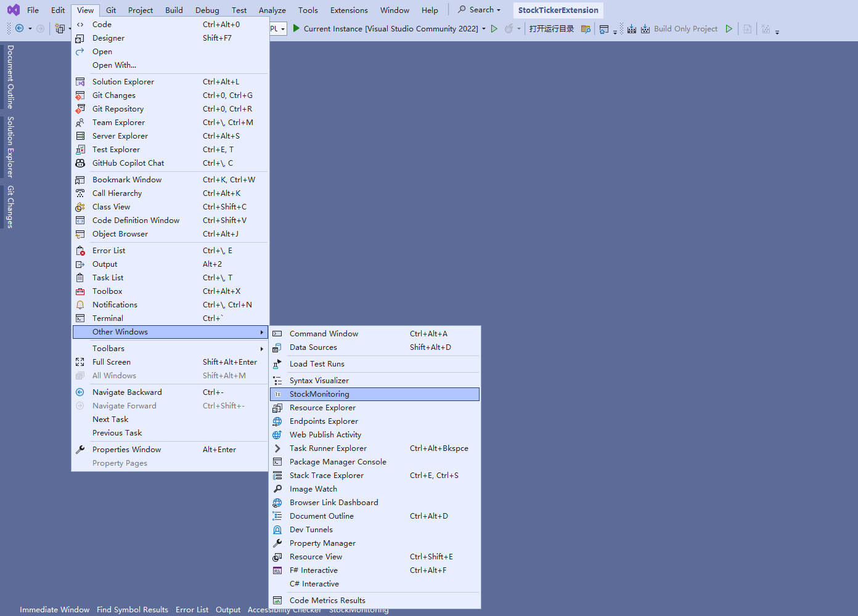The height and width of the screenshot is (616, 858).
Task: Open the Document Outline side tab
Action: 10,76
